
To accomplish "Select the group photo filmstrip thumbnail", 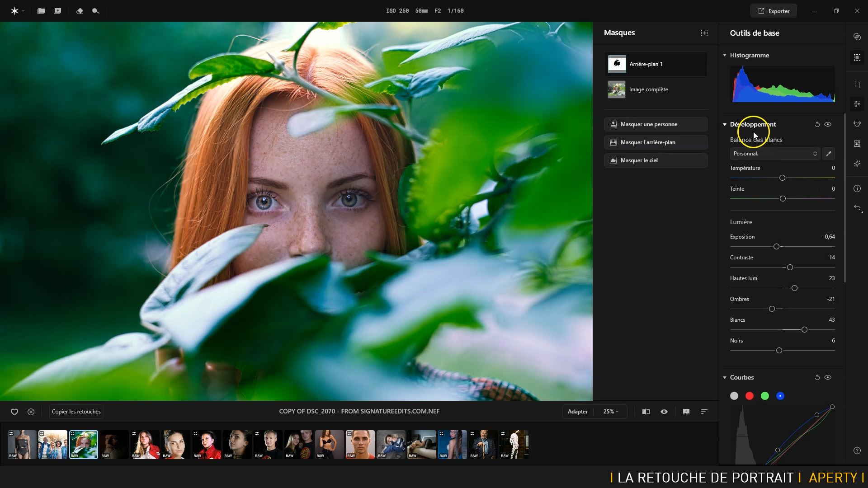I will (x=53, y=445).
